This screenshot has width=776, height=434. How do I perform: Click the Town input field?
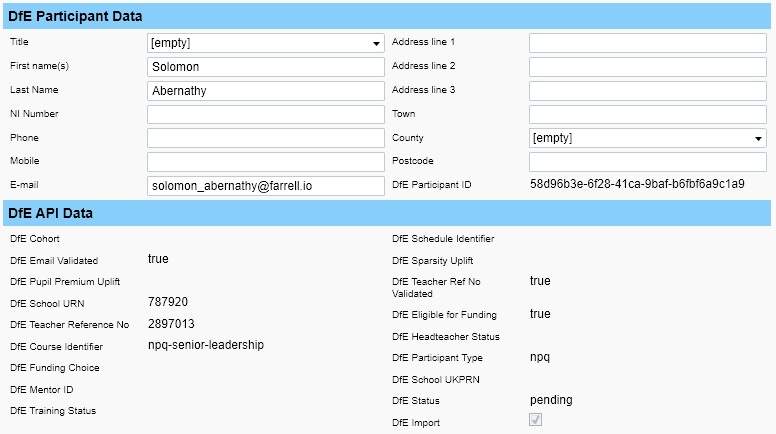[x=647, y=114]
